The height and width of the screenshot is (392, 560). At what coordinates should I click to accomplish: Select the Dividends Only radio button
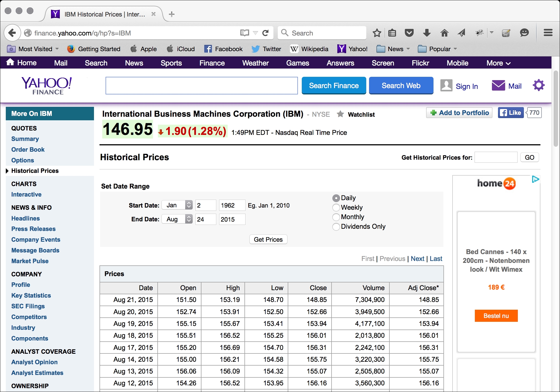click(336, 227)
